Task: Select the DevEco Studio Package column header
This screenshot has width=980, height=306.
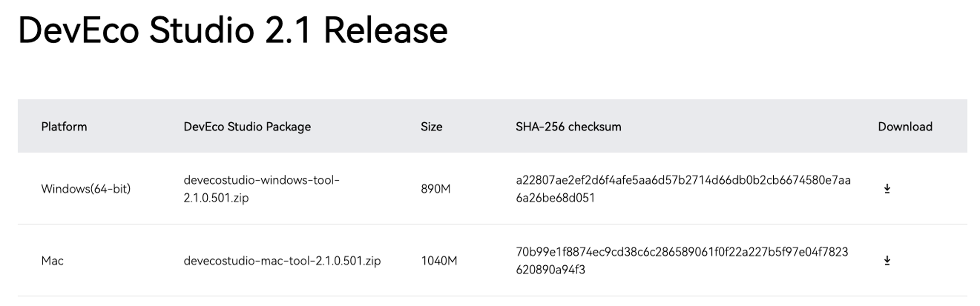Action: click(x=247, y=127)
